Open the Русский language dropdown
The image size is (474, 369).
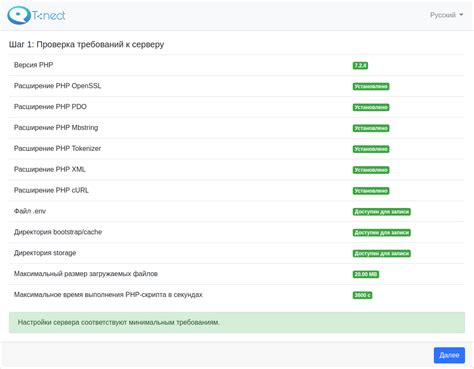(446, 15)
